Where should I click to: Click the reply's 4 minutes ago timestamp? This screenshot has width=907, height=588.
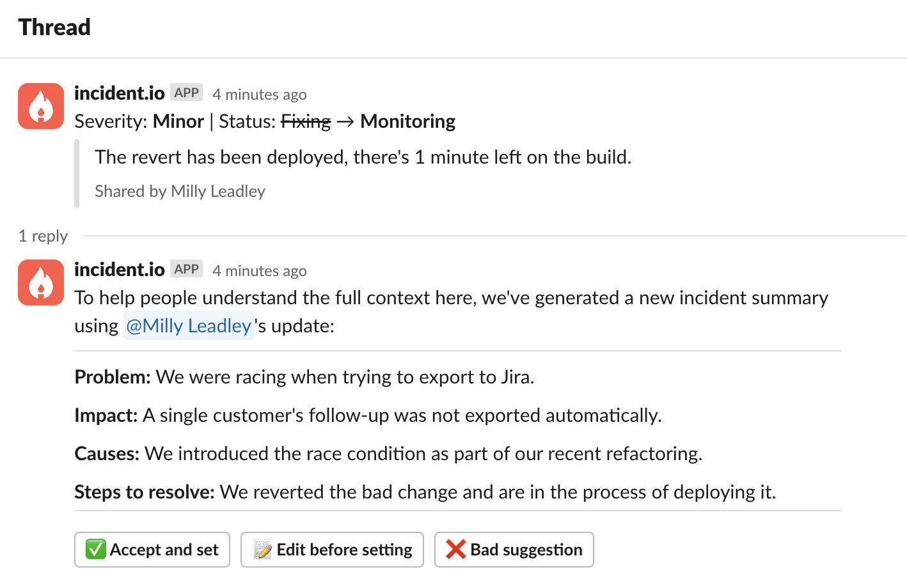point(260,271)
